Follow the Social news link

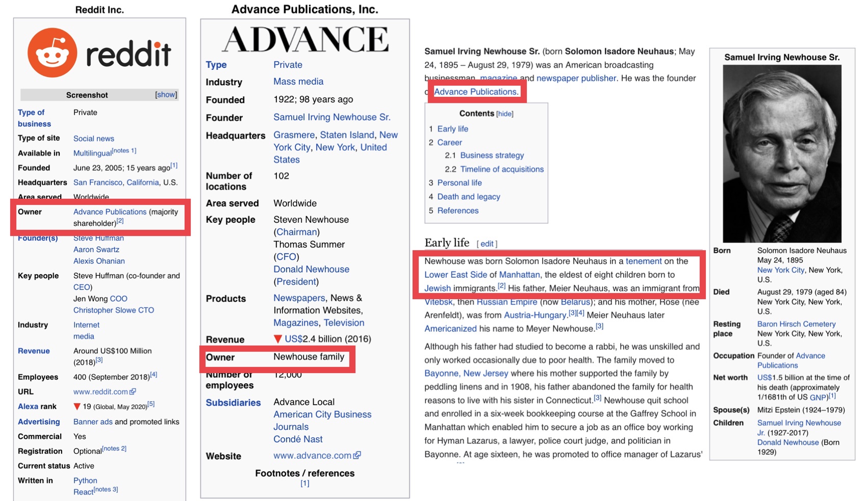click(x=94, y=139)
